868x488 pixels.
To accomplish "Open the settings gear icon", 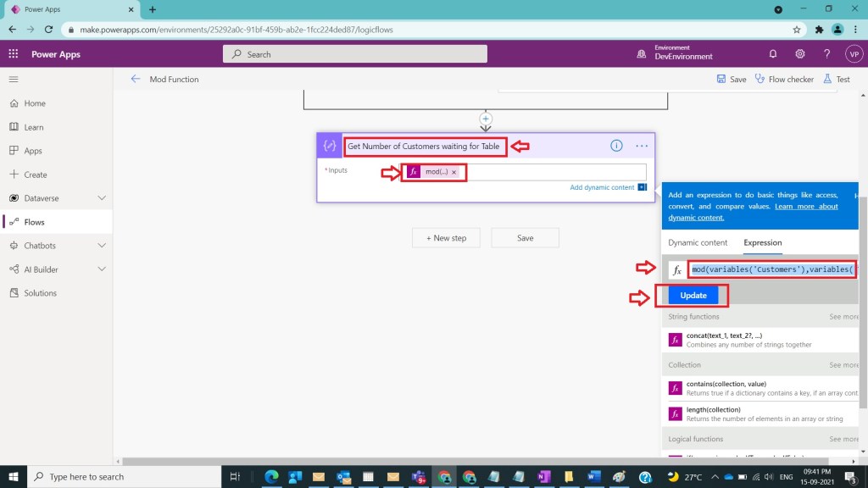I will (800, 53).
